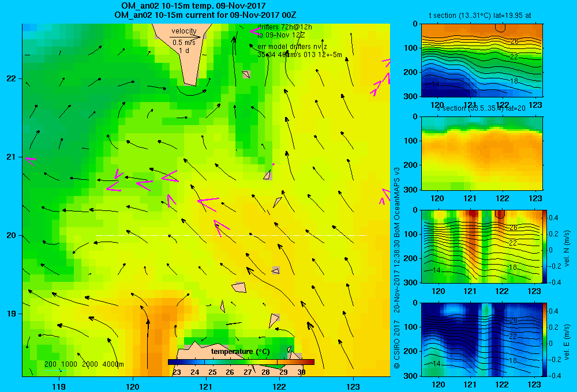The height and width of the screenshot is (392, 577).
Task: Click latitude label 19 on main map axis
Action: 11,314
